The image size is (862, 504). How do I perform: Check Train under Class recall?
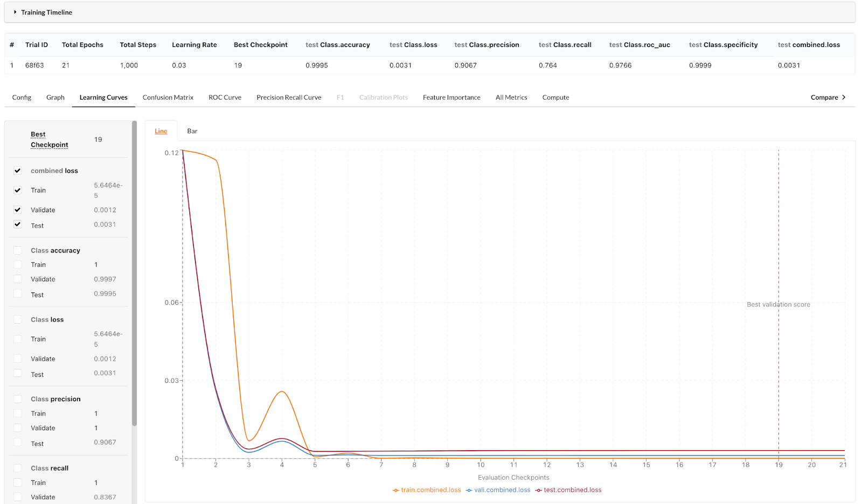[18, 483]
